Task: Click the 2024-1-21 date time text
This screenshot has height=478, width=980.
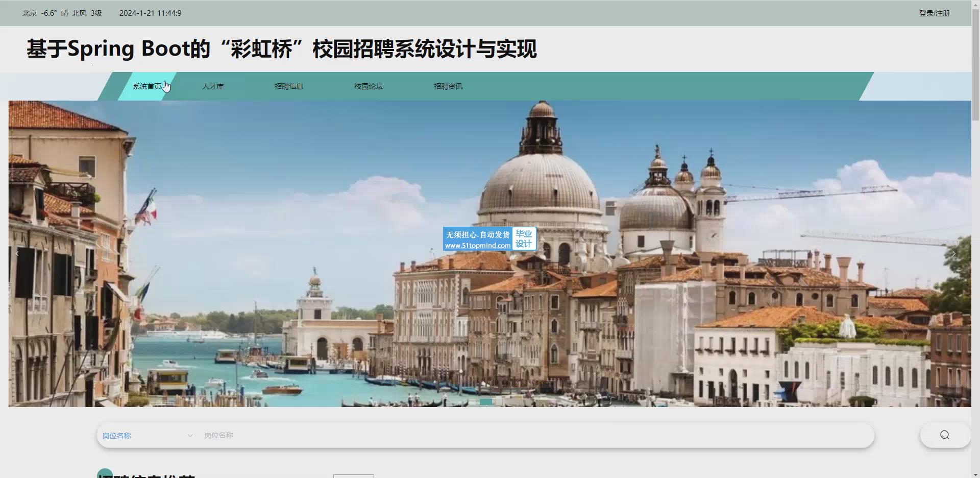Action: (150, 13)
